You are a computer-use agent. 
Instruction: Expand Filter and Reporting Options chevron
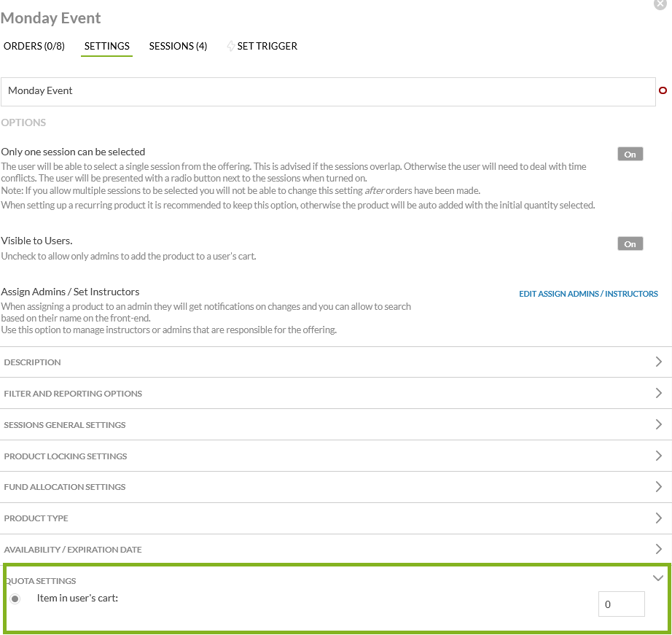tap(658, 393)
